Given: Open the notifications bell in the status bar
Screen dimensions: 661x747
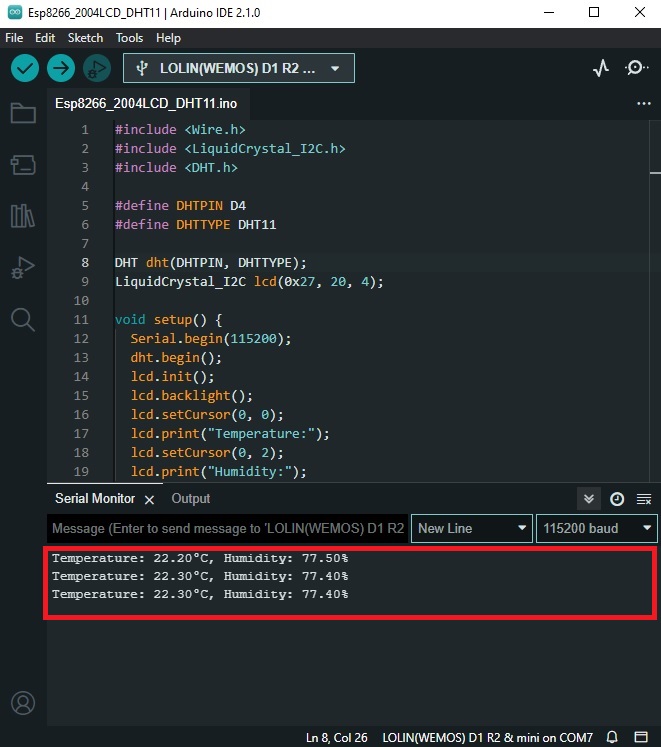Looking at the screenshot, I should coord(612,737).
